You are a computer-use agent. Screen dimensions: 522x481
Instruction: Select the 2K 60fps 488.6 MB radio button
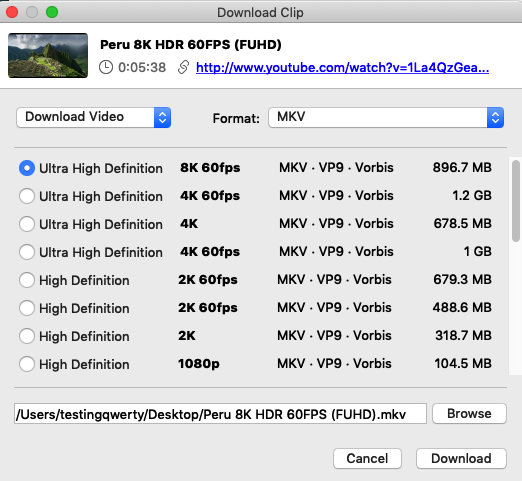pos(27,308)
